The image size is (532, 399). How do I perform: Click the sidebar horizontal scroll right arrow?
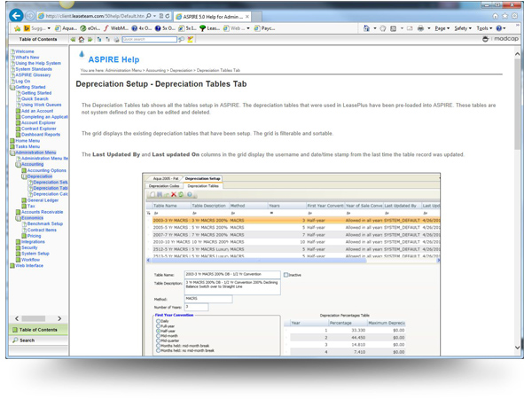(x=59, y=318)
